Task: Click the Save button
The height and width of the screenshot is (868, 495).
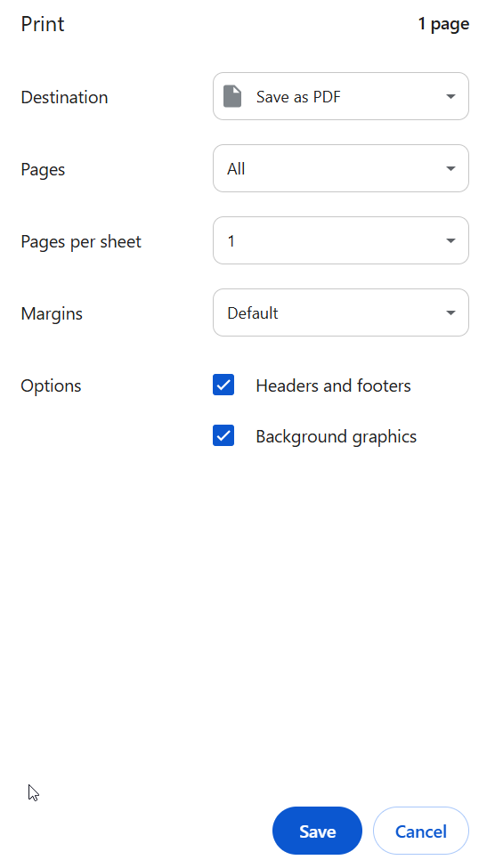Action: [317, 831]
